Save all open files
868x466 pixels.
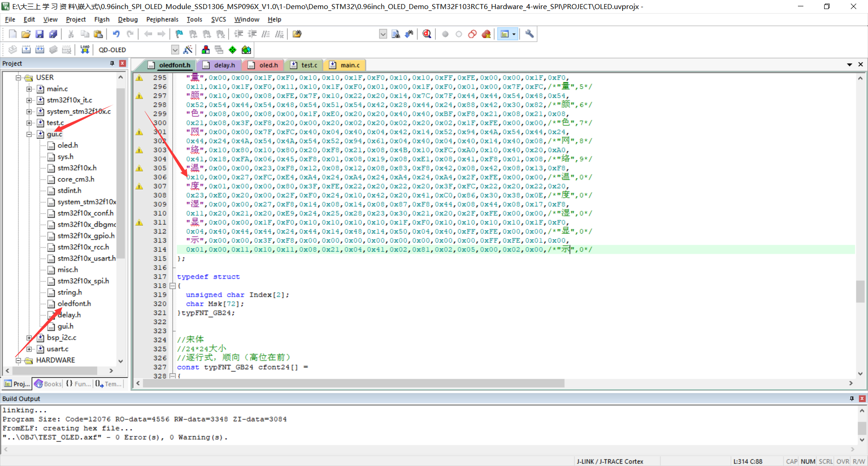coord(53,34)
